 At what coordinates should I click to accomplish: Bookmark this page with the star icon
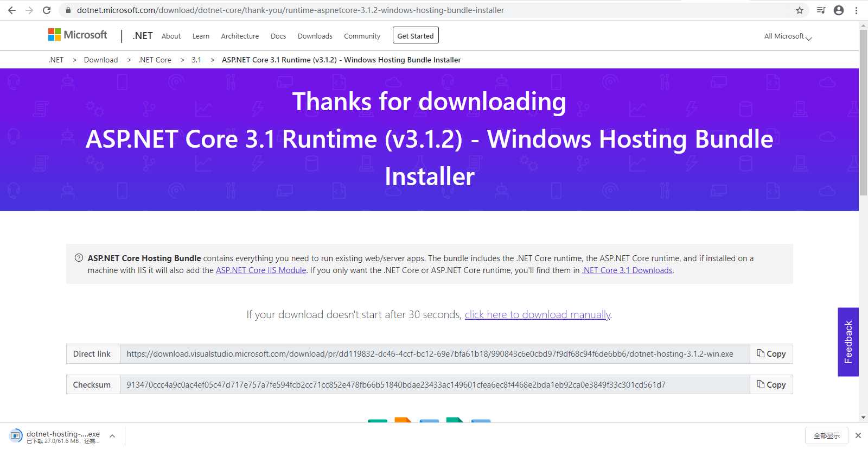click(800, 10)
